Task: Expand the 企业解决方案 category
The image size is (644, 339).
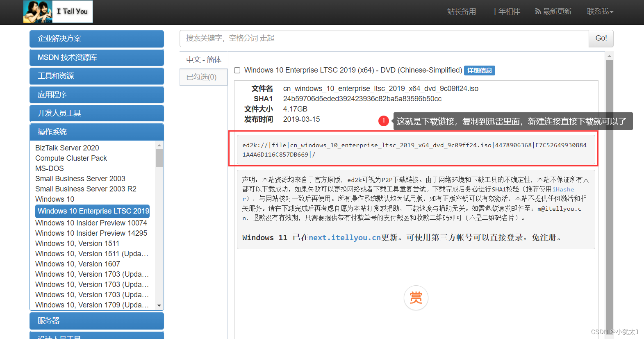Action: coord(97,39)
